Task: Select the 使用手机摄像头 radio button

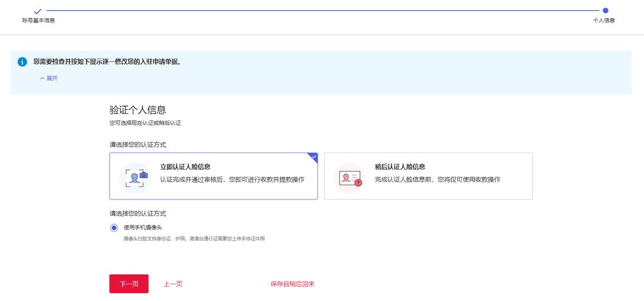Action: point(114,228)
